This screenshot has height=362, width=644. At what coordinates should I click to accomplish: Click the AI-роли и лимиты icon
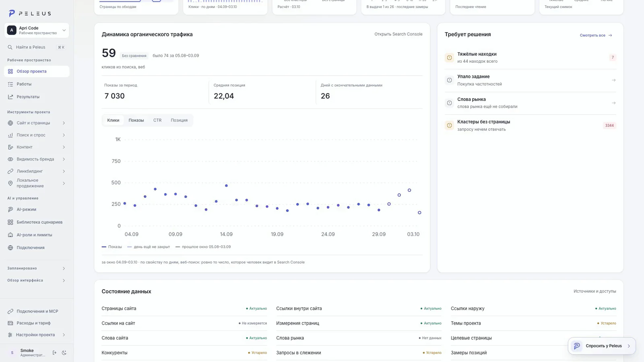pos(10,235)
